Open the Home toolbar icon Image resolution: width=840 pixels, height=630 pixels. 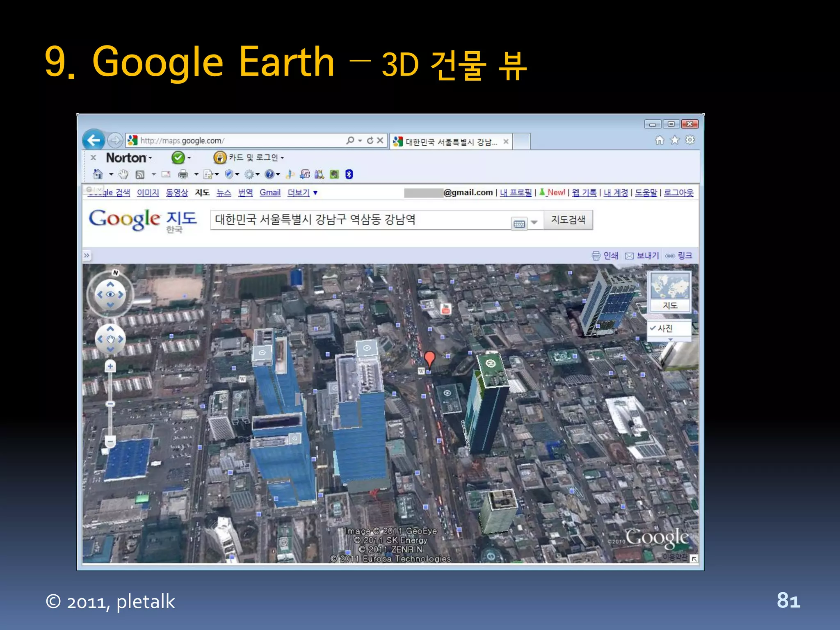[x=98, y=174]
